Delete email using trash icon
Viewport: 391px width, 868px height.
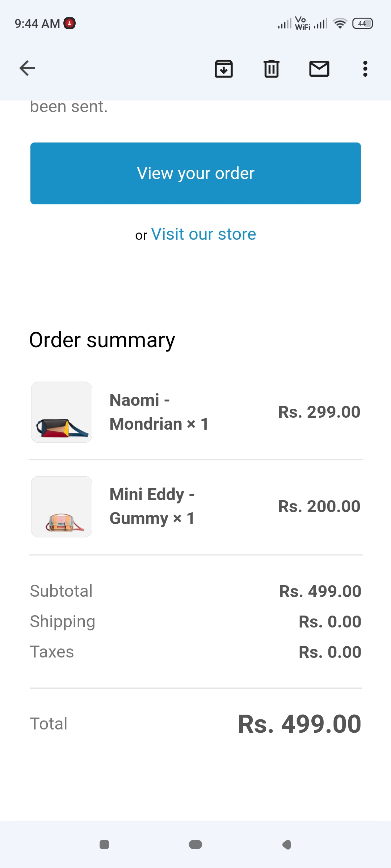271,68
